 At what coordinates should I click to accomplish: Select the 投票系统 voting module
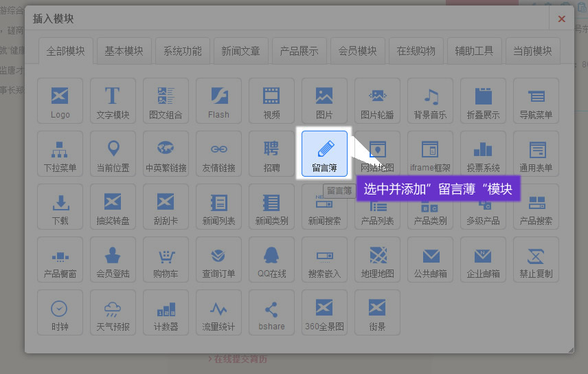[483, 153]
